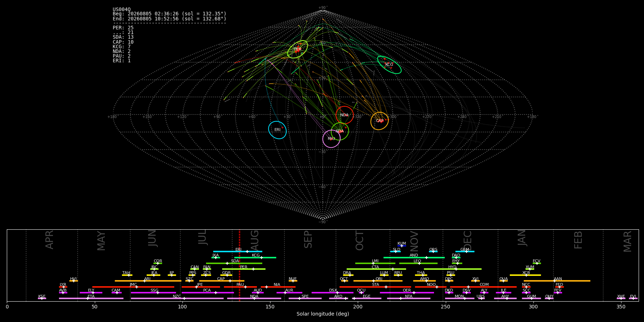Click the KUM shower bar
The image size is (644, 322).
coord(402,246)
